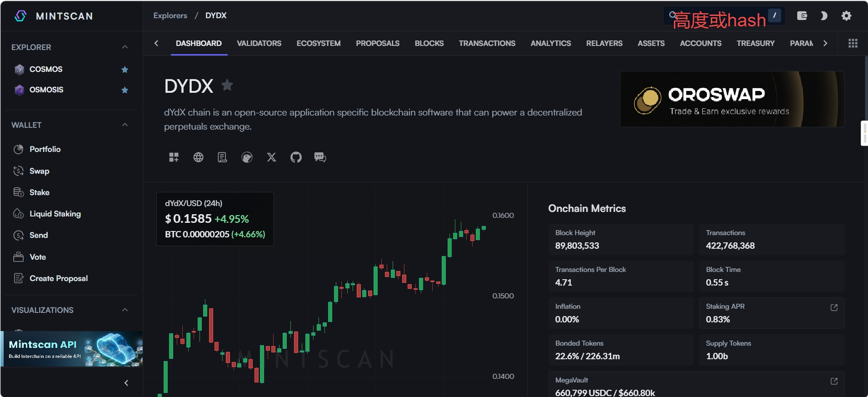Focus the block height search field
The image size is (868, 397).
[x=724, y=16]
